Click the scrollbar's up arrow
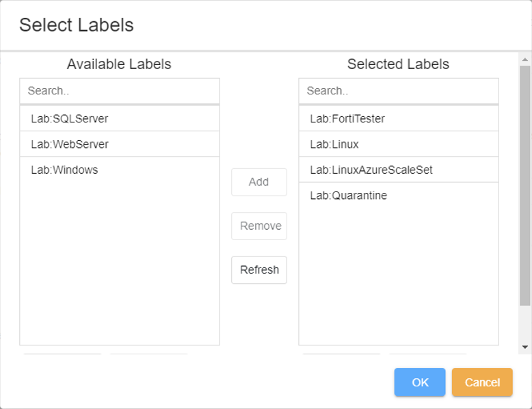 click(x=524, y=59)
